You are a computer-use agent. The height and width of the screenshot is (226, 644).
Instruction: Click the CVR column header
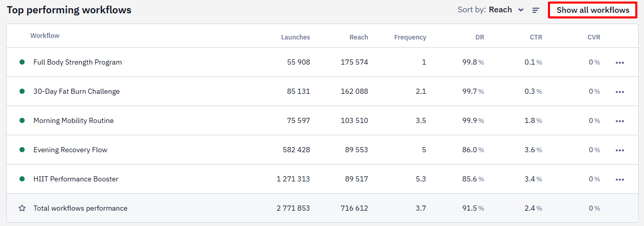(x=594, y=37)
